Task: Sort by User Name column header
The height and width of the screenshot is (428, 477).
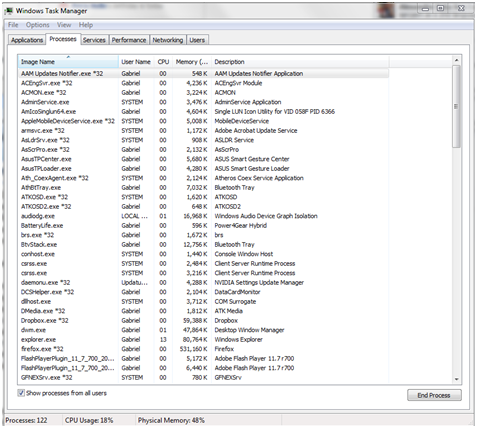Action: point(136,62)
